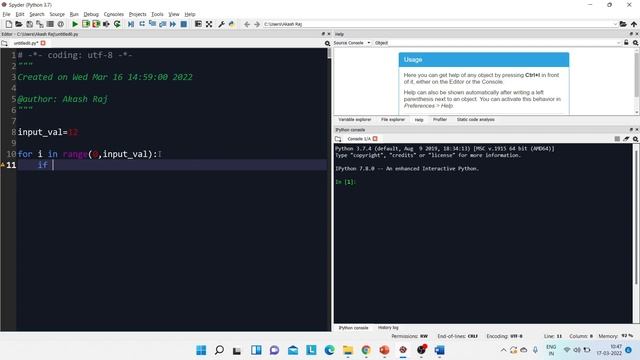Click the Step return debug icon
640x360 pixels.
pyautogui.click(x=162, y=24)
